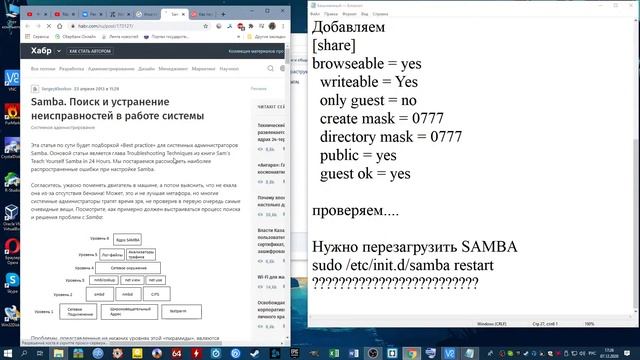The width and height of the screenshot is (640, 360).
Task: Open Notepad Вид menu
Action: click(364, 14)
